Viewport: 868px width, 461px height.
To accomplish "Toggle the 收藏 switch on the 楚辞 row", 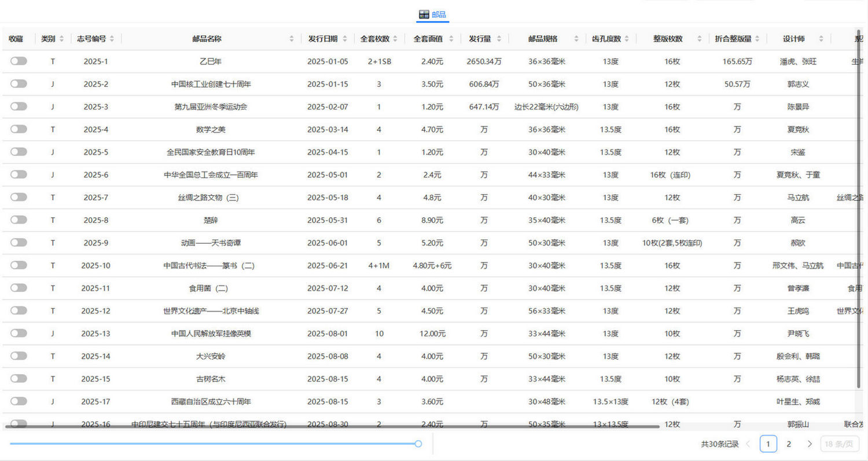I will pos(18,219).
